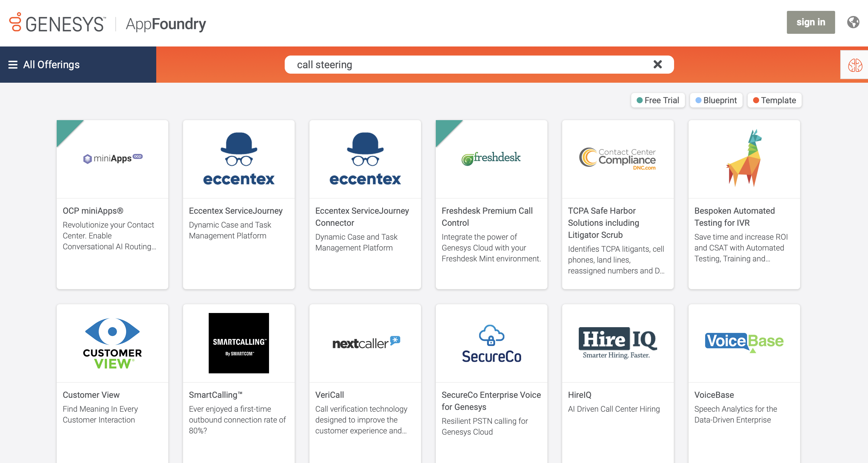Open the SmartCalling™ title
868x463 pixels.
coord(216,395)
